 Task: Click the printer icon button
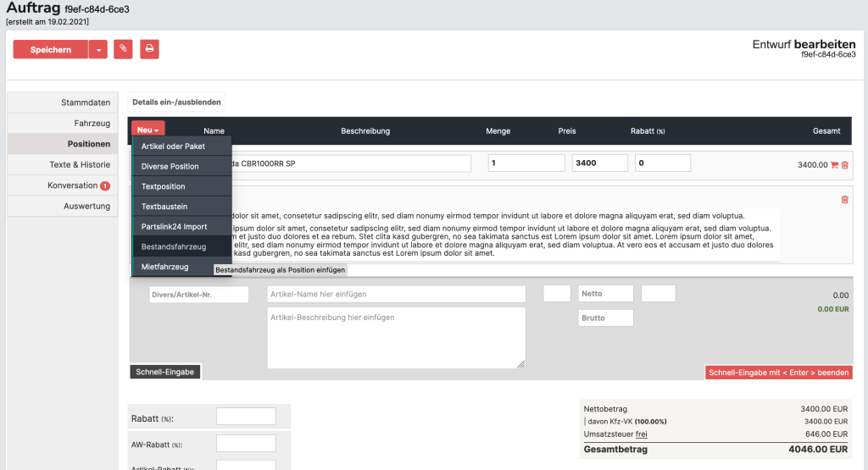[149, 49]
